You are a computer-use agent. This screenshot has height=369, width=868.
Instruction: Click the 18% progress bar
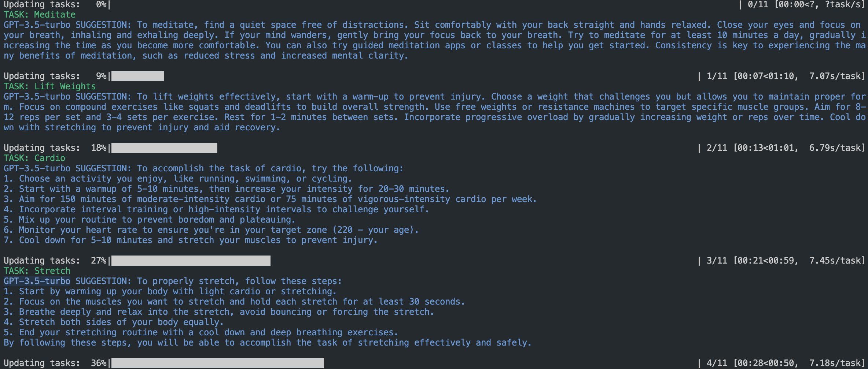[164, 148]
